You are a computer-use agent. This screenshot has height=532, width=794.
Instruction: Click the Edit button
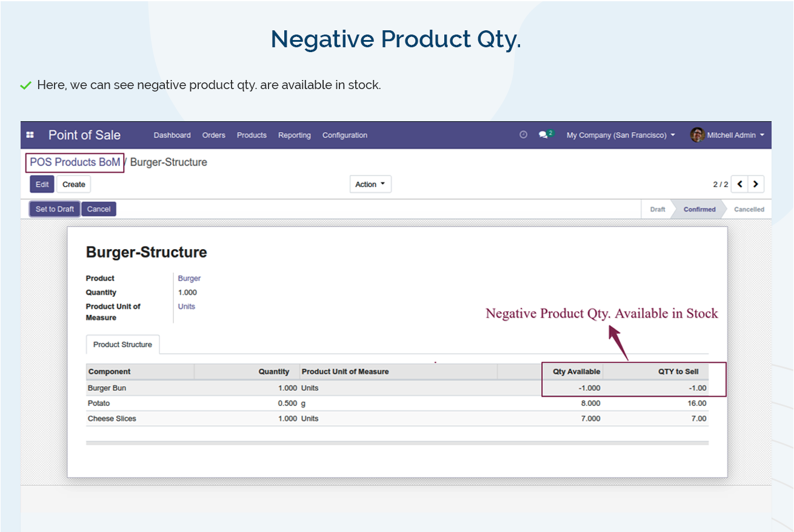[42, 184]
